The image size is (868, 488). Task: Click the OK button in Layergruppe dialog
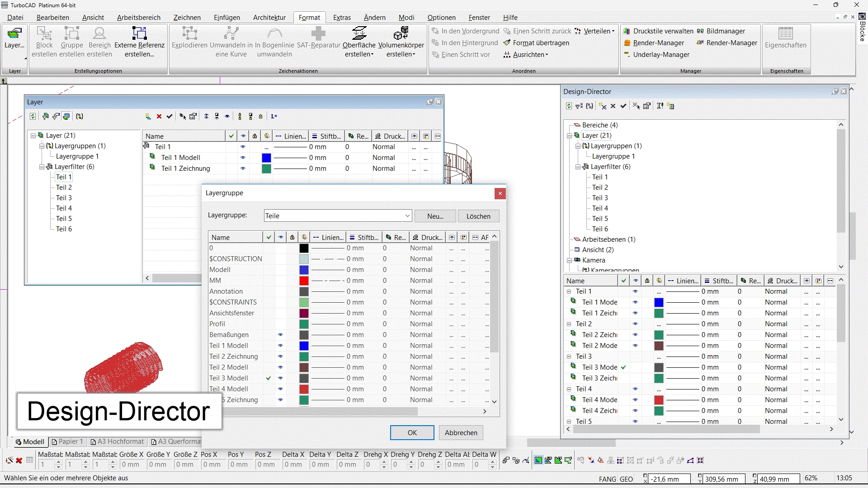pyautogui.click(x=412, y=433)
